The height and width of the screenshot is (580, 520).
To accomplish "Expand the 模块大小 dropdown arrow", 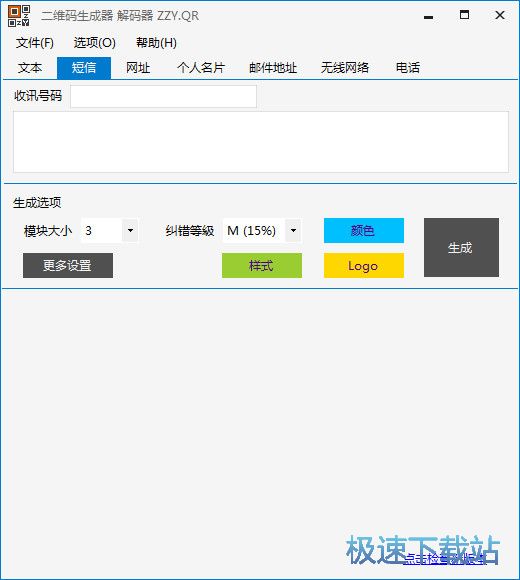I will point(130,230).
